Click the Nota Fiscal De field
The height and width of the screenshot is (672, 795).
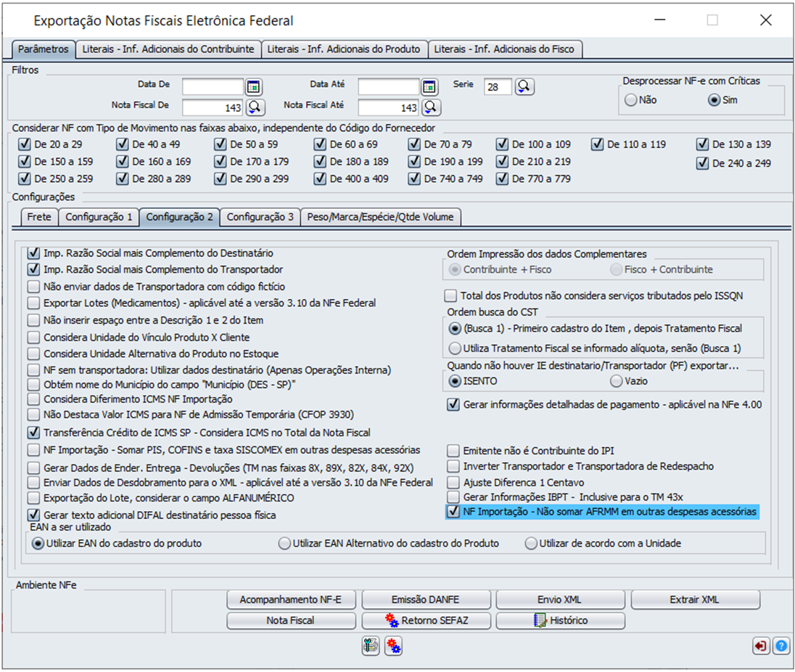[213, 107]
